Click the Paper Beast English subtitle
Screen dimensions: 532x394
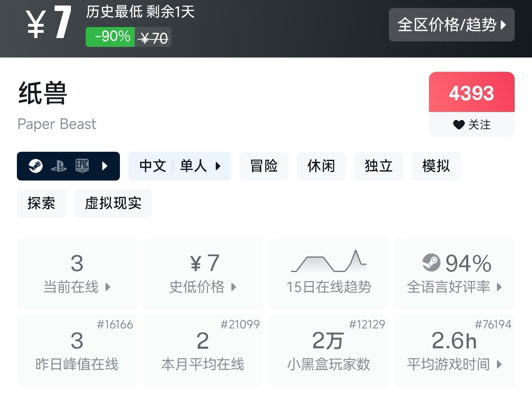click(57, 124)
